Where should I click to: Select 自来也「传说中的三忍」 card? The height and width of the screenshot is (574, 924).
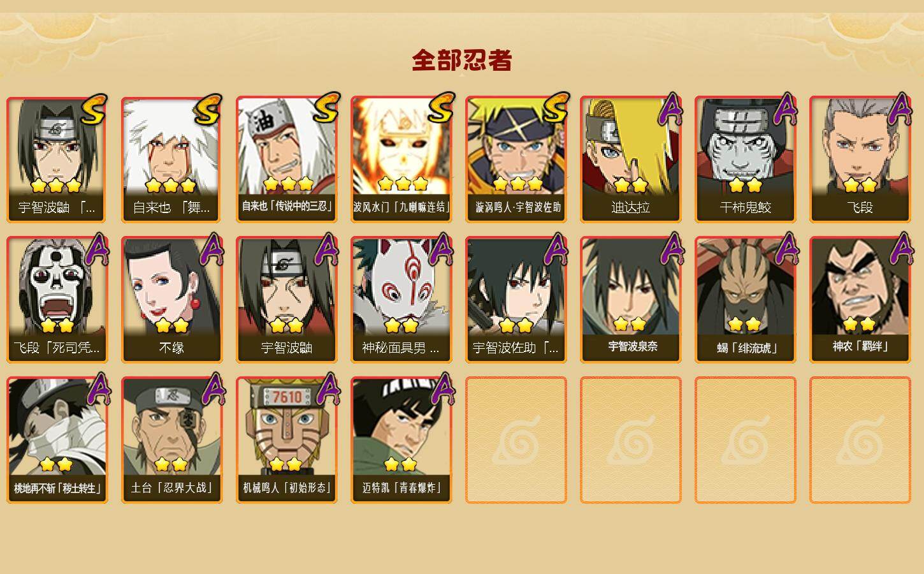(286, 159)
